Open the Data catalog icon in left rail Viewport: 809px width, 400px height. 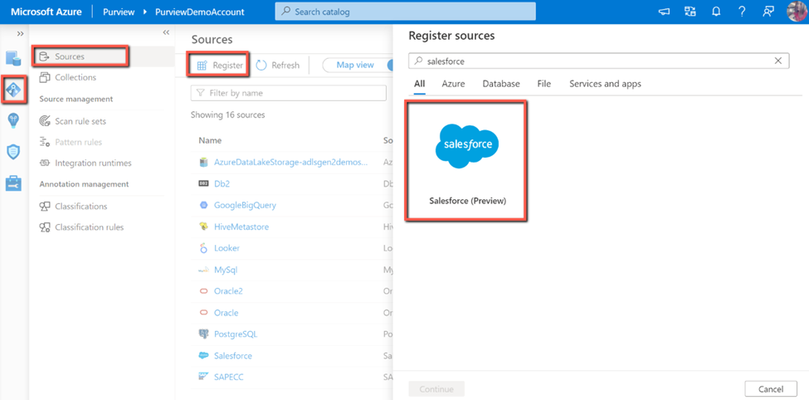pyautogui.click(x=13, y=58)
